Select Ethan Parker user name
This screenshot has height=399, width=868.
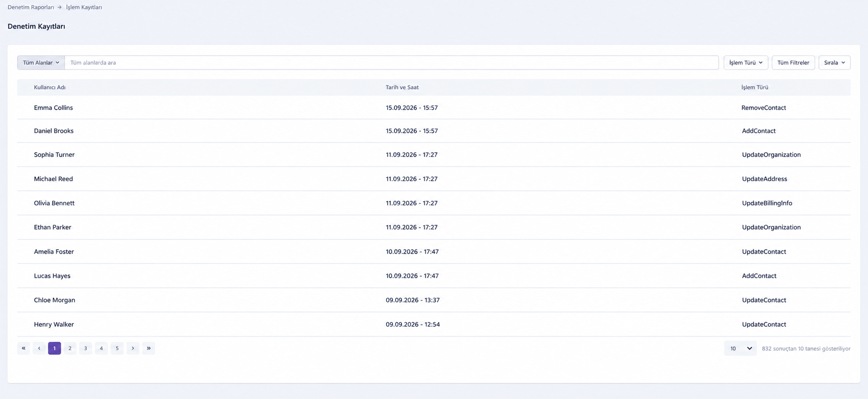53,227
